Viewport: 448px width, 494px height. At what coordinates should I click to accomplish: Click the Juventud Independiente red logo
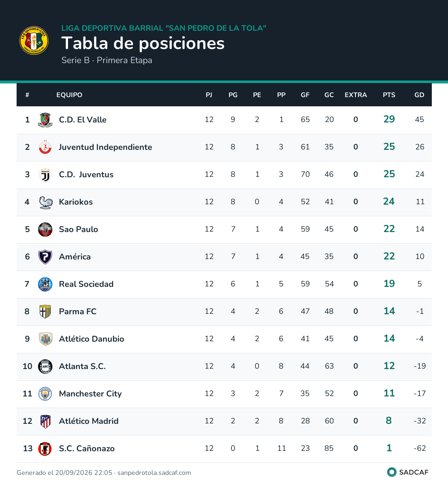tap(45, 147)
